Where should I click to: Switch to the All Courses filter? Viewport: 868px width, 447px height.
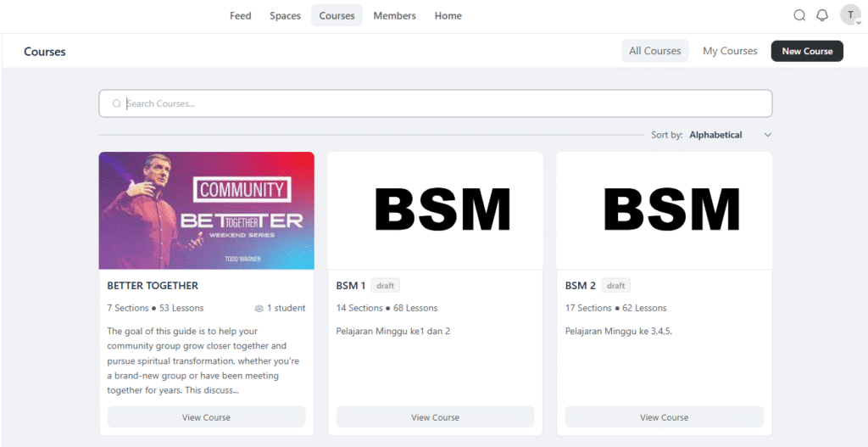coord(654,51)
